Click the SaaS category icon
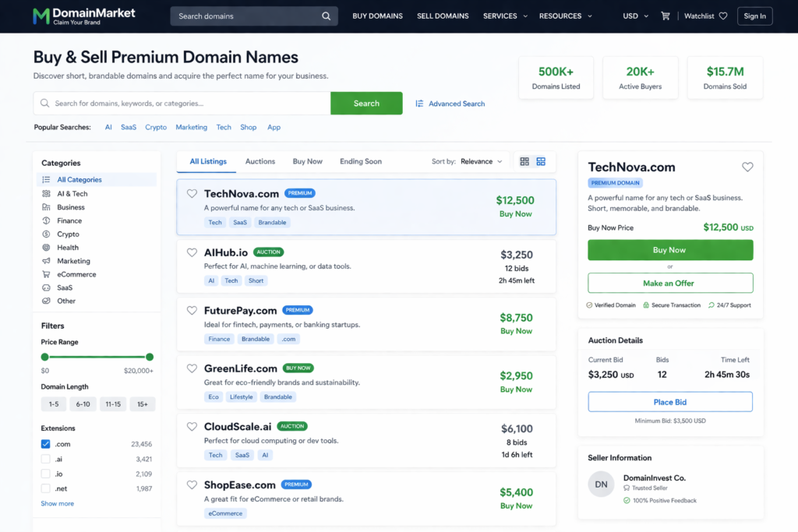This screenshot has height=532, width=798. tap(46, 287)
